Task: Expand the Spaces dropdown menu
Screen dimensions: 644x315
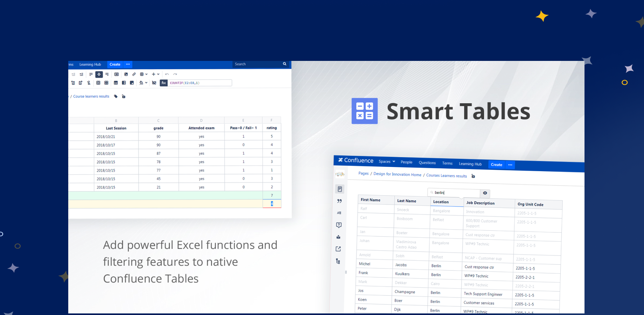Action: [x=387, y=161]
